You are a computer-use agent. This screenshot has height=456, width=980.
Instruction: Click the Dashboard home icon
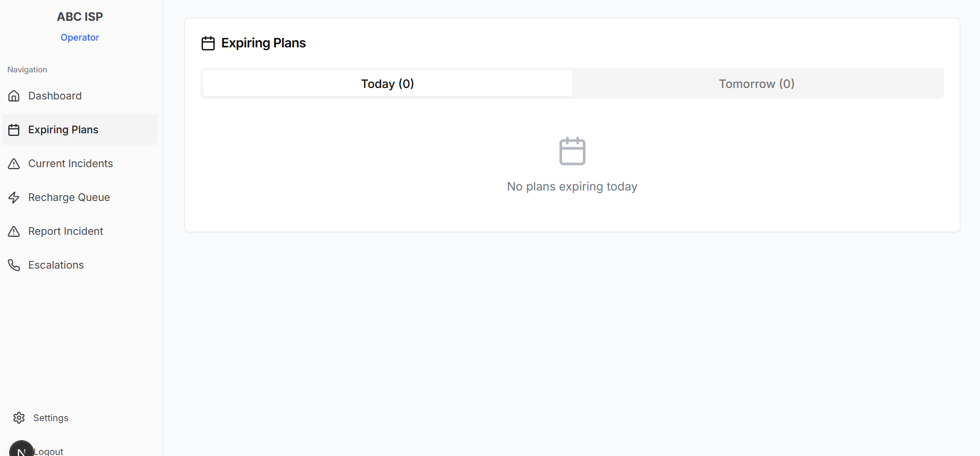click(x=14, y=96)
